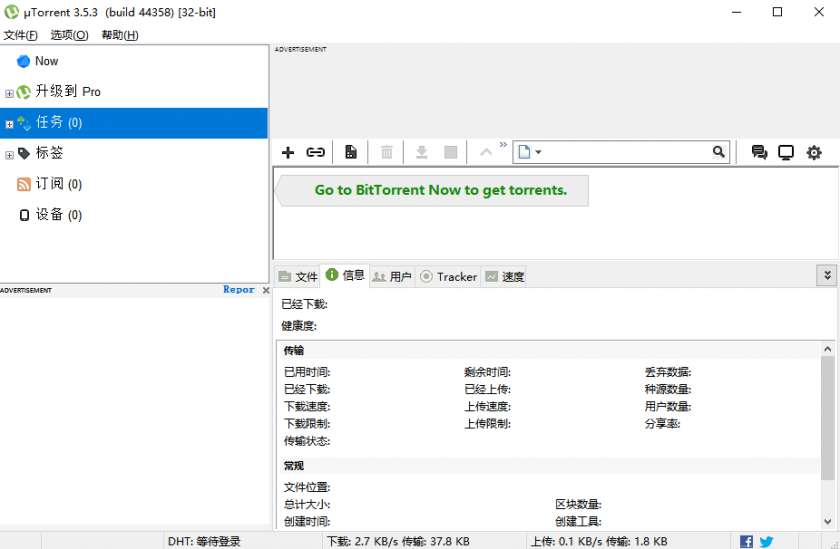The height and width of the screenshot is (549, 840).
Task: Click the Start download arrow icon
Action: tap(422, 153)
